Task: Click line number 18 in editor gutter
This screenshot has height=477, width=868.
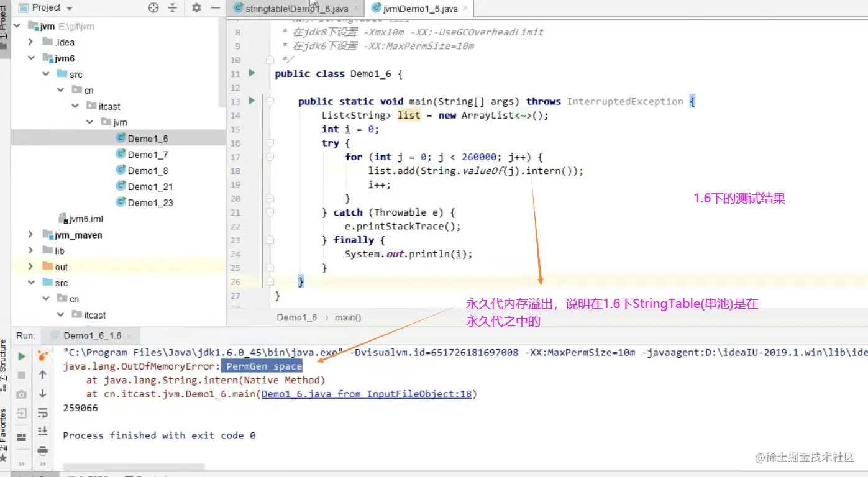Action: pyautogui.click(x=235, y=171)
